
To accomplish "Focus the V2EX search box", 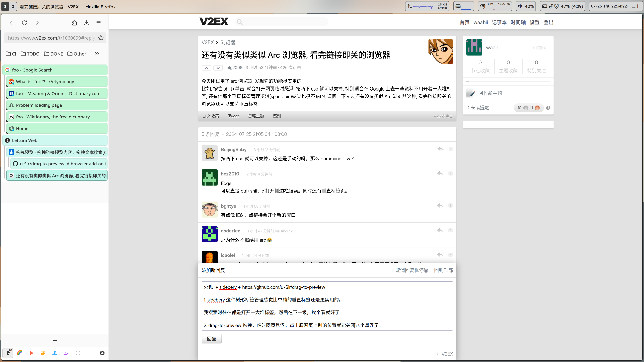I will (x=282, y=22).
